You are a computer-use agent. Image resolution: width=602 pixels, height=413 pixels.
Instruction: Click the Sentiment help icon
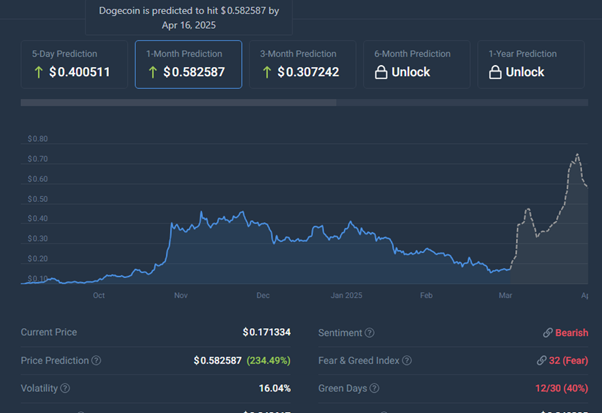pos(369,333)
